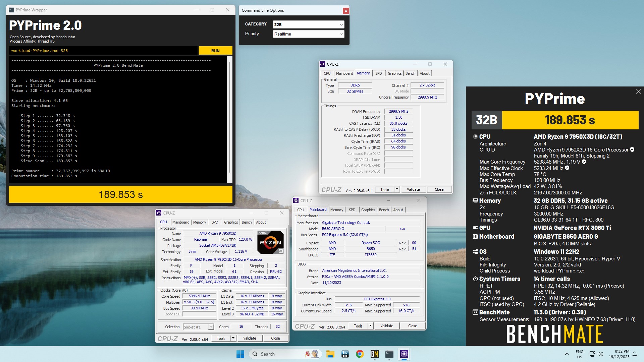Viewport: 644px width, 362px height.
Task: Click CPU-Z CPU window title icon
Action: tap(159, 213)
